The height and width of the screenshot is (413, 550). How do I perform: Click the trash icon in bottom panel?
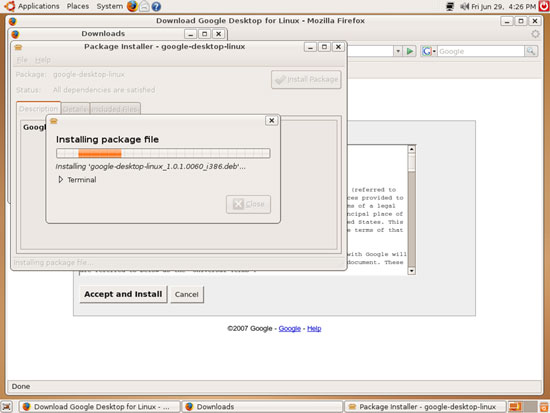click(x=544, y=407)
